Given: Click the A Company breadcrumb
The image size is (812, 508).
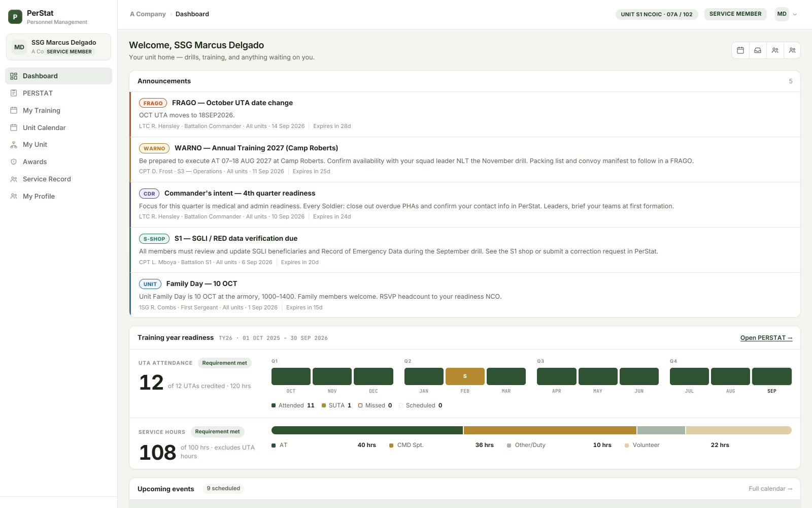Looking at the screenshot, I should click(x=148, y=14).
